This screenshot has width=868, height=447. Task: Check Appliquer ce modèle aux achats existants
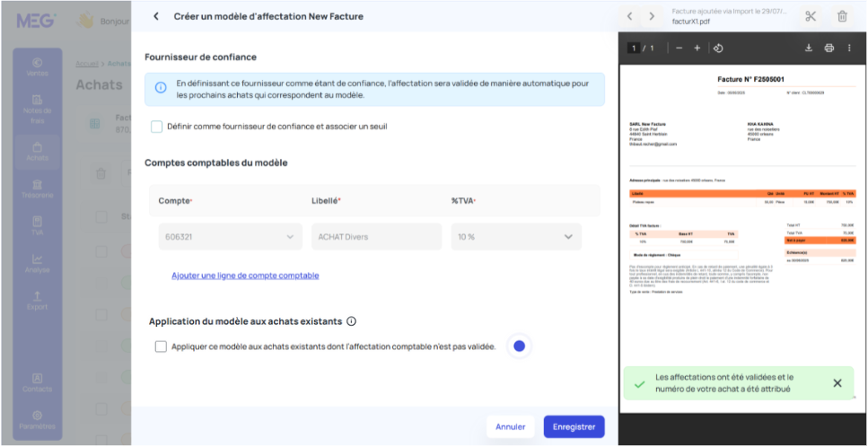tap(161, 346)
